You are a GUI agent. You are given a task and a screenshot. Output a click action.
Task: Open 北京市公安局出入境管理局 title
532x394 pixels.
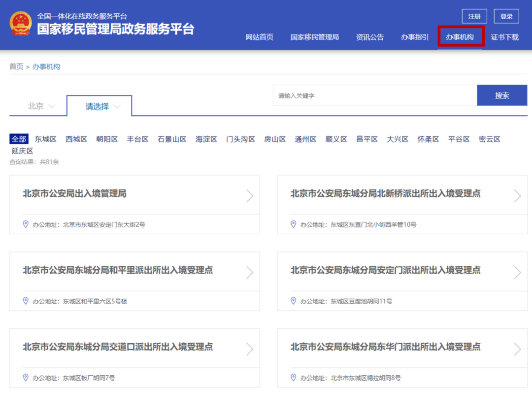click(x=75, y=194)
